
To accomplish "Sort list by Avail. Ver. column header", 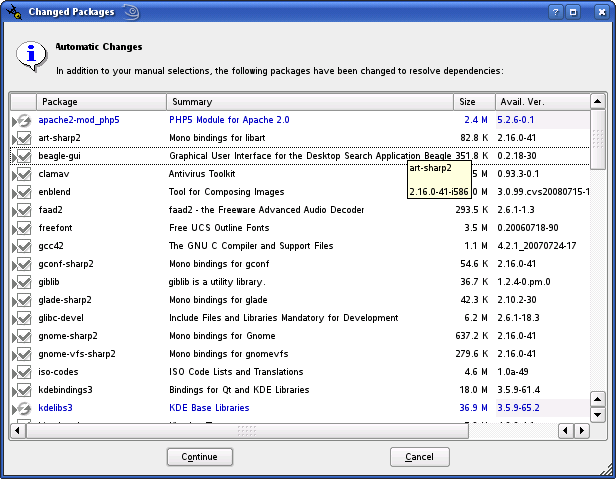I will (x=543, y=102).
